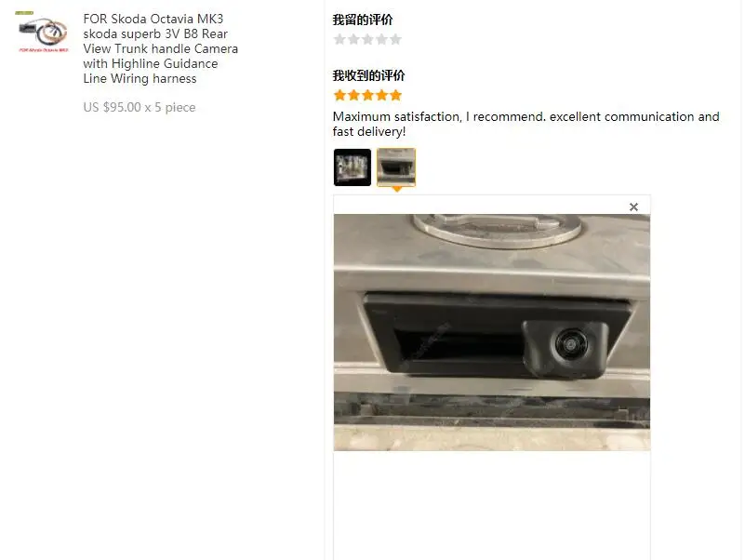Click the orange pointer below selected thumbnail
The width and height of the screenshot is (745, 560).
[x=397, y=189]
